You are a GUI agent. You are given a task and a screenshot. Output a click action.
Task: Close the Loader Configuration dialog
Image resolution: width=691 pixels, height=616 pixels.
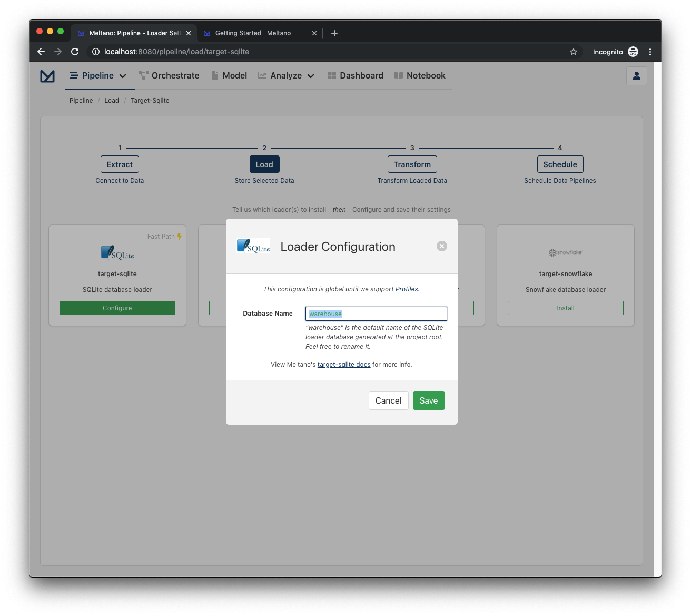(442, 246)
